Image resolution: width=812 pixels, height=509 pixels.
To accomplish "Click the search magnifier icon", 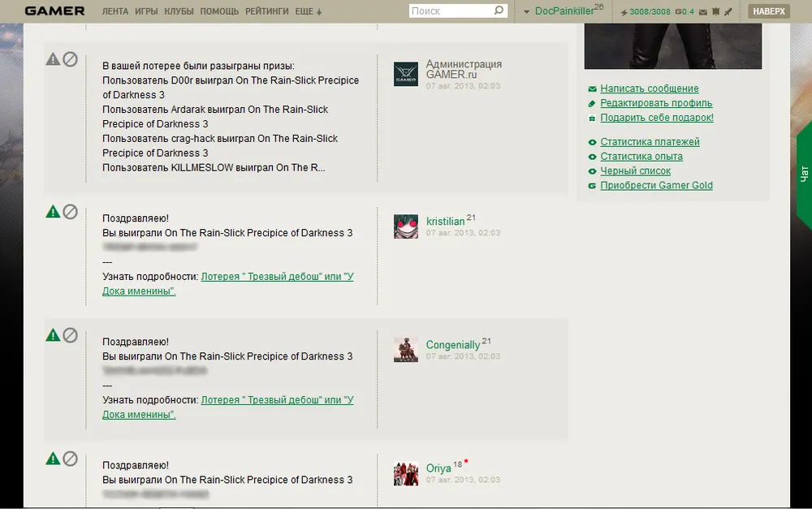I will tap(499, 11).
